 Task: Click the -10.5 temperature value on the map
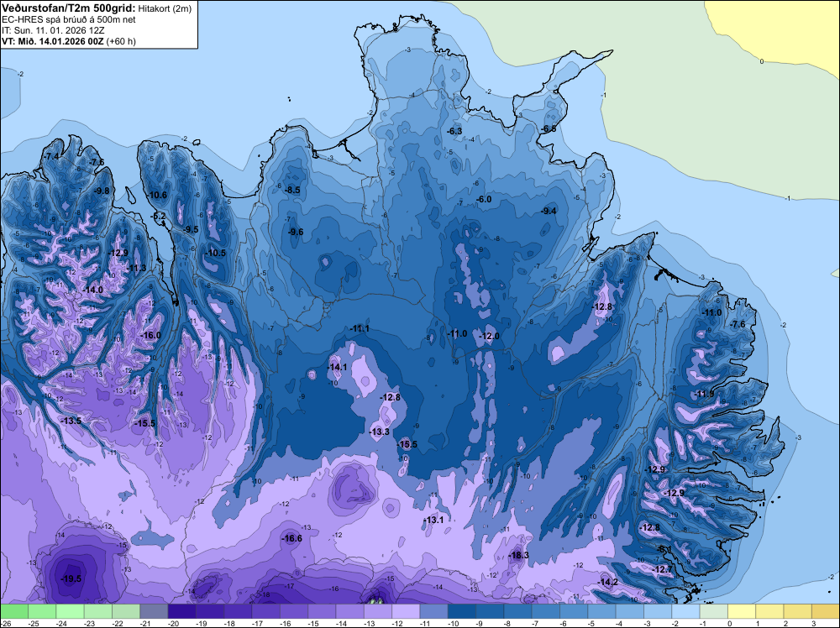[216, 253]
